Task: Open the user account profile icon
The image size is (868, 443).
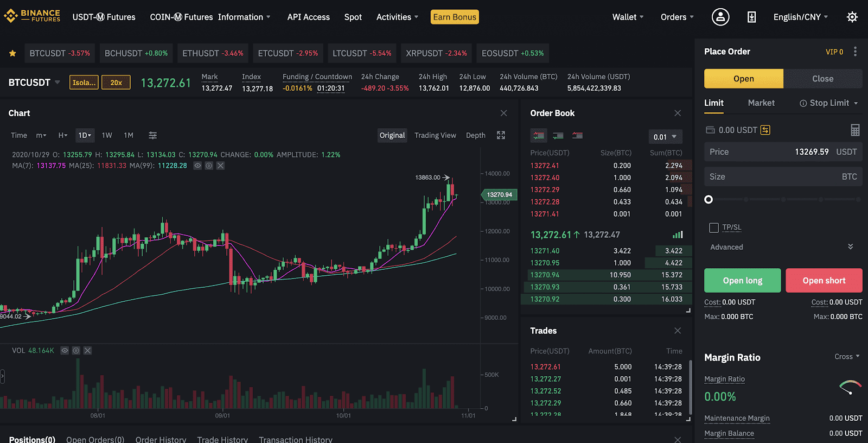Action: click(720, 17)
